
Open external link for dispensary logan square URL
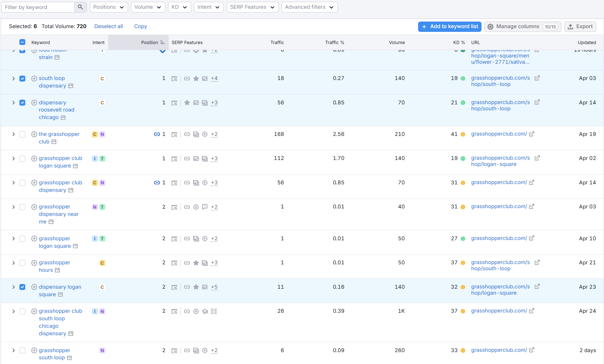pos(537,287)
